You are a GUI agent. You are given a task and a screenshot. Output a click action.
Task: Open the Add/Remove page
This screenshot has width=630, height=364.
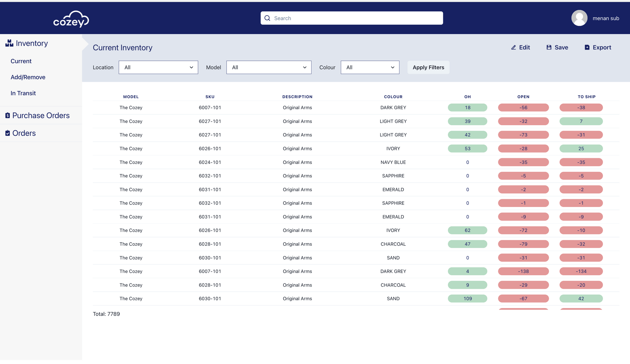28,77
